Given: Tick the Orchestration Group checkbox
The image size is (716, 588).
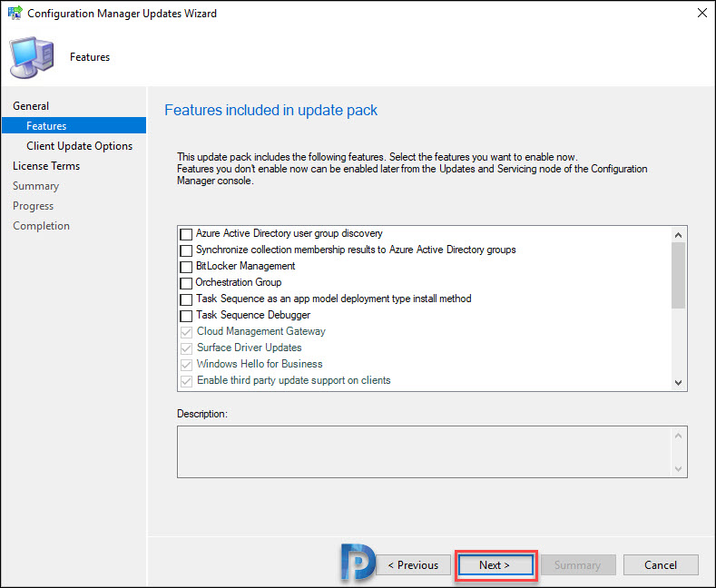Looking at the screenshot, I should (186, 283).
